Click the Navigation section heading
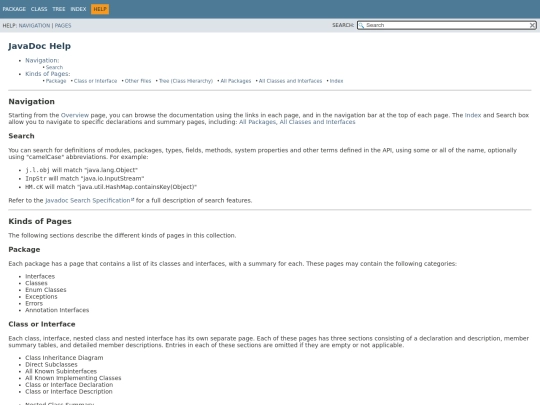Screen dimensions: 540x405 [31, 102]
